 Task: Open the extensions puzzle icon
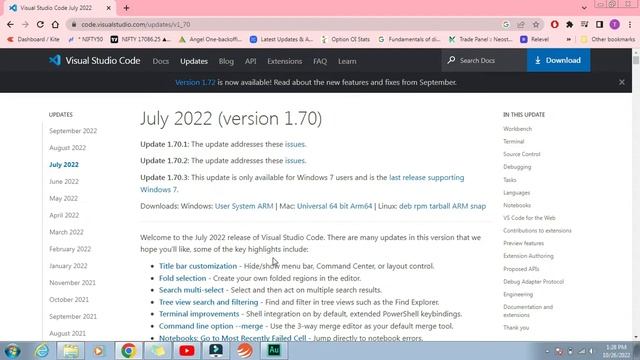coord(569,24)
